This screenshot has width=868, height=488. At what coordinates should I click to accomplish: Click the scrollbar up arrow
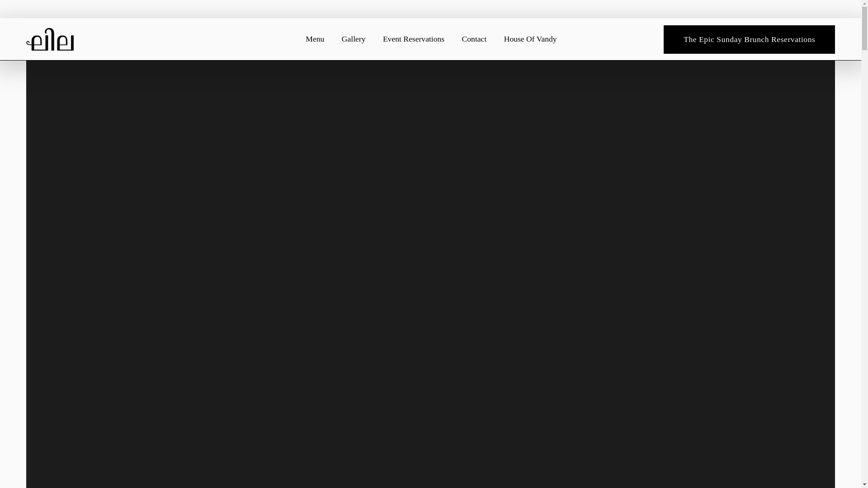(x=864, y=4)
